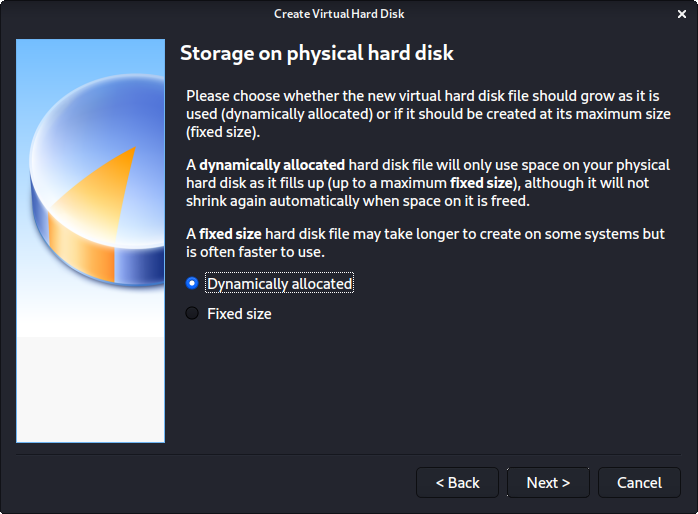Click the white area below disk illustration

[90, 389]
